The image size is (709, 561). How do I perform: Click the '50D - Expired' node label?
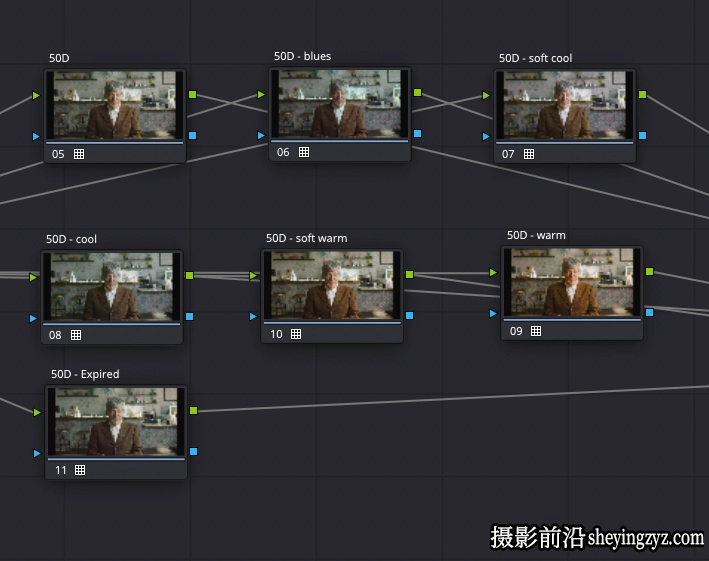point(85,374)
